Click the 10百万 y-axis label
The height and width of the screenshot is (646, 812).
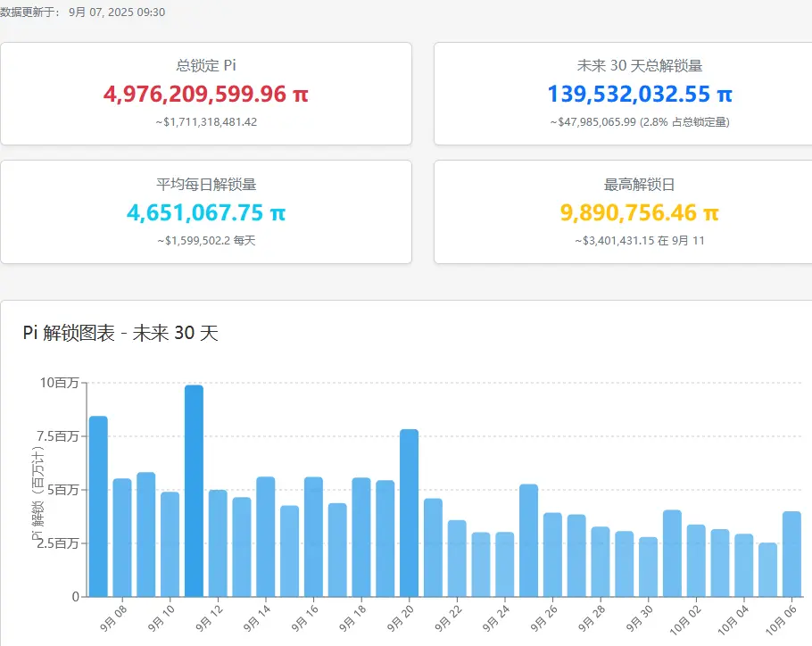[x=59, y=383]
